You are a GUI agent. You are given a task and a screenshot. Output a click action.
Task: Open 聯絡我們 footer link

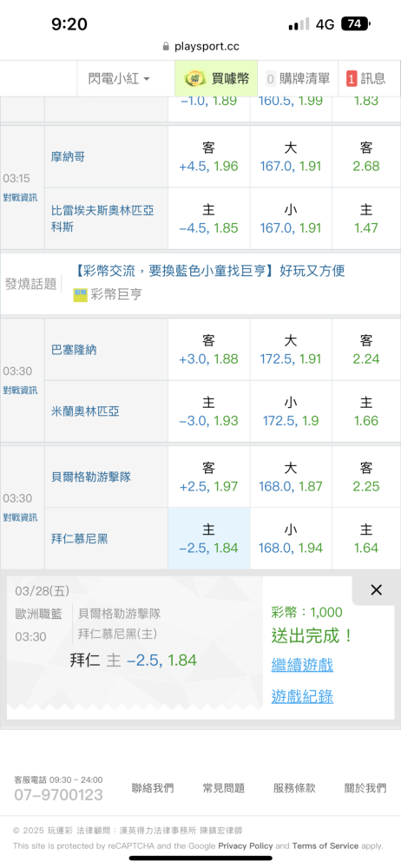[x=153, y=788]
